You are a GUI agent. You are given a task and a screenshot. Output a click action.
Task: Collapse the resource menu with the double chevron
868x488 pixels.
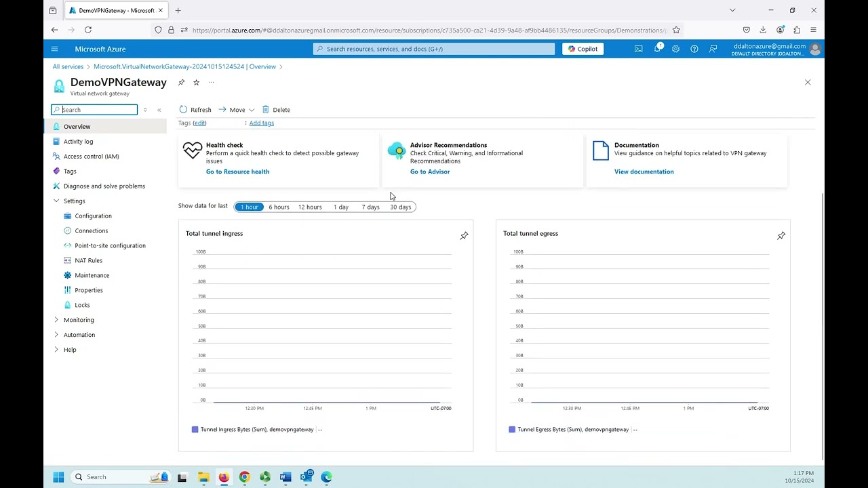[159, 110]
